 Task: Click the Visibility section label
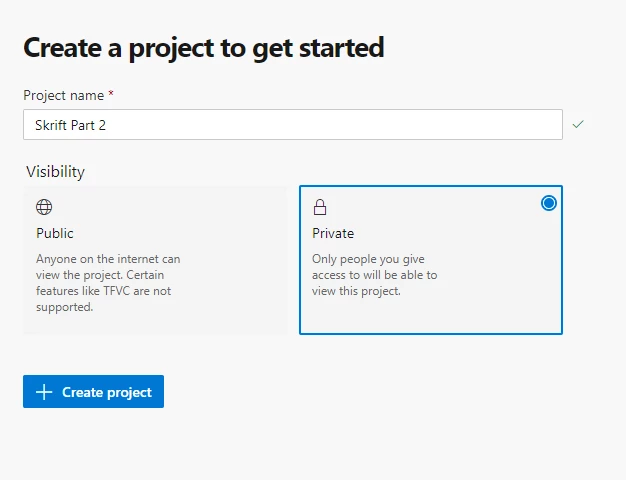(55, 172)
